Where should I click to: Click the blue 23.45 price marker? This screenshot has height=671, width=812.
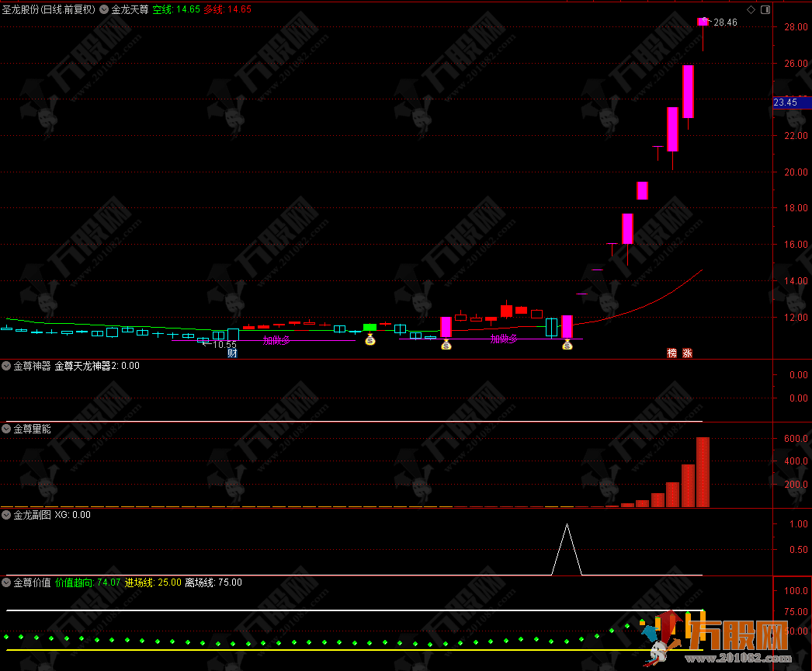pyautogui.click(x=792, y=103)
